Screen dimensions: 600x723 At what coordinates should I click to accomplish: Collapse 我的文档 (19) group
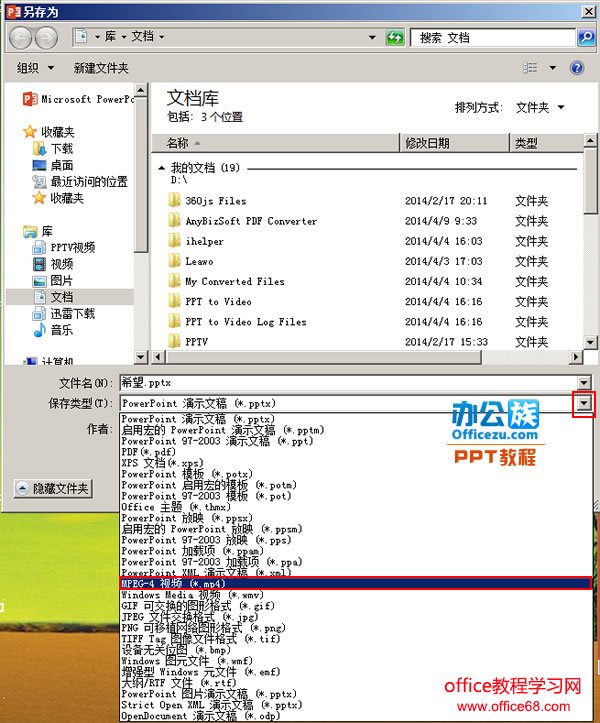pos(161,168)
